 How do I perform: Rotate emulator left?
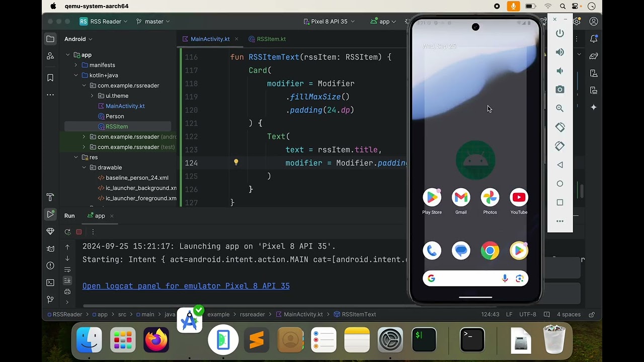(x=560, y=127)
